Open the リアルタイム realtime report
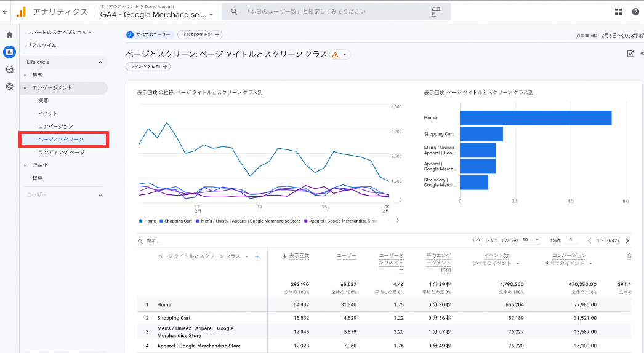This screenshot has height=353, width=644. tap(41, 45)
